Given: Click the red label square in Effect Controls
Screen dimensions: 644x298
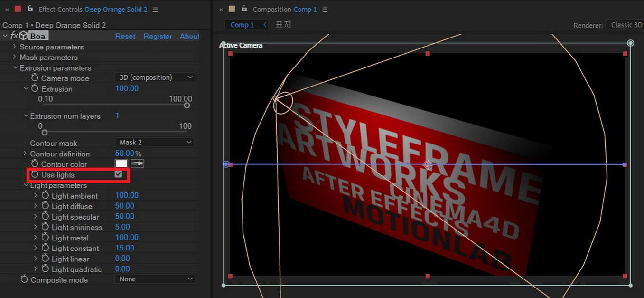Looking at the screenshot, I should pyautogui.click(x=18, y=9).
